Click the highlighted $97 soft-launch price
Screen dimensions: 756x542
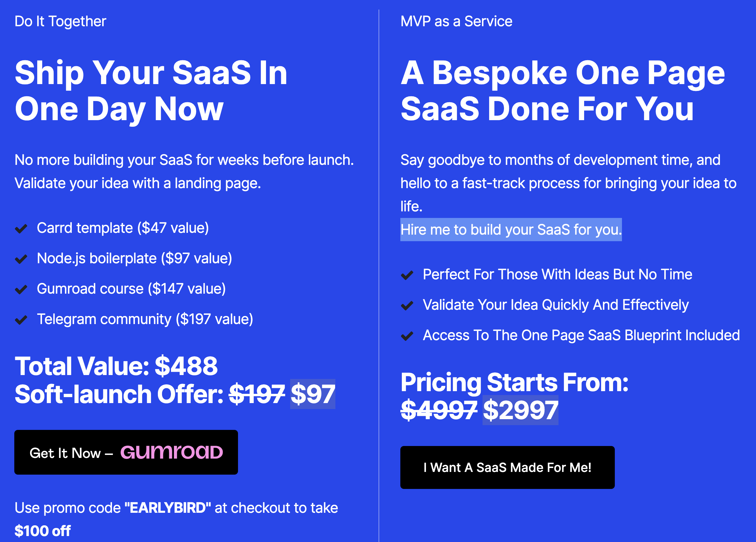pos(312,394)
